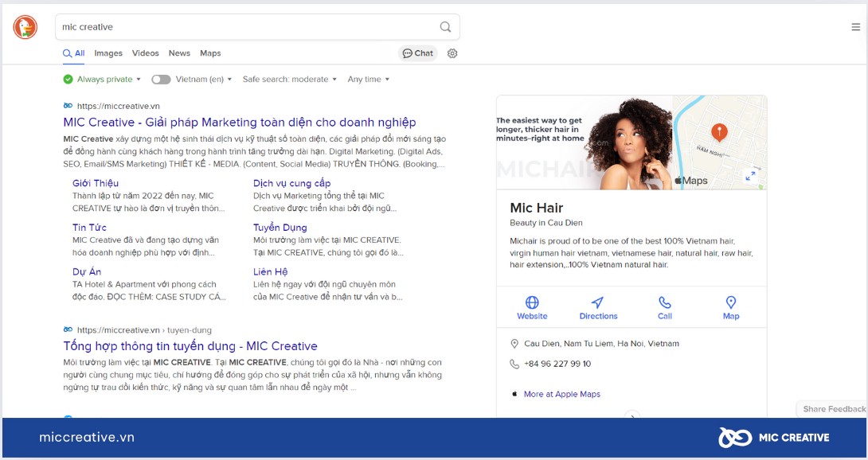Screen dimensions: 868x460
Task: Open the More at Apple Maps link
Action: pyautogui.click(x=561, y=394)
